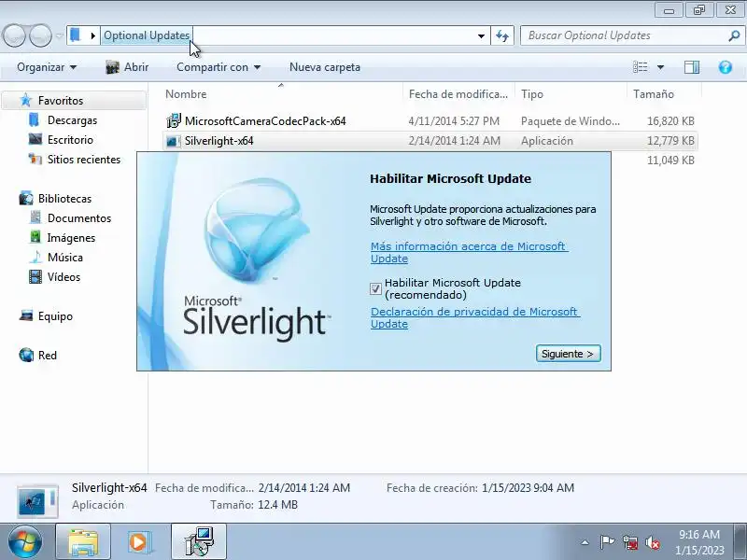Open the Imágenes library
747x560 pixels.
pos(71,238)
